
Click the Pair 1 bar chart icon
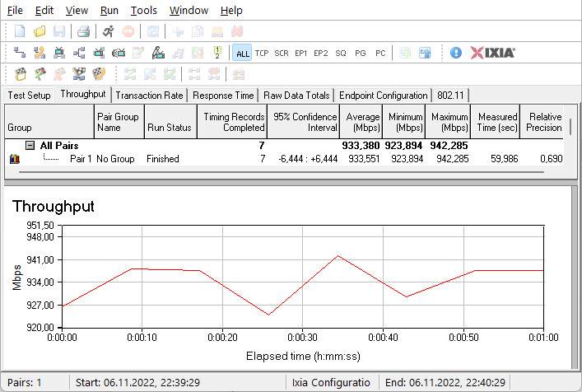point(15,159)
